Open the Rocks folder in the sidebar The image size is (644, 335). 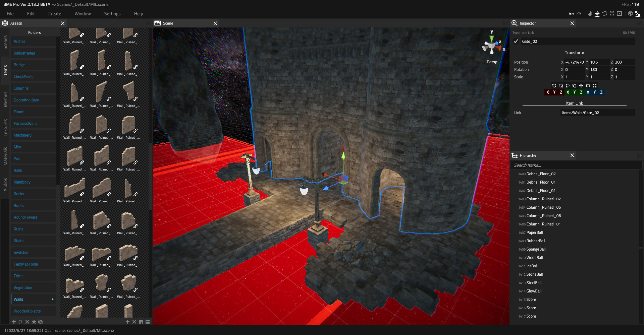pyautogui.click(x=19, y=194)
